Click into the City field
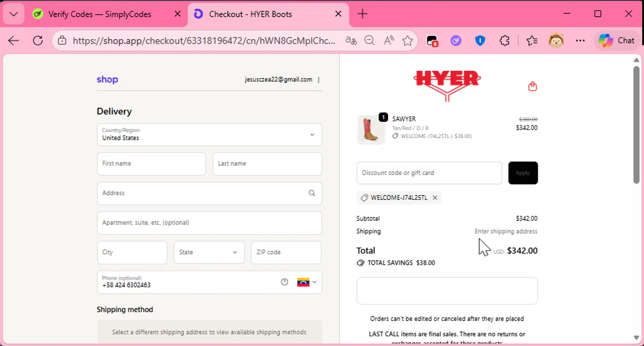Screen dimensions: 644x346 (x=132, y=252)
